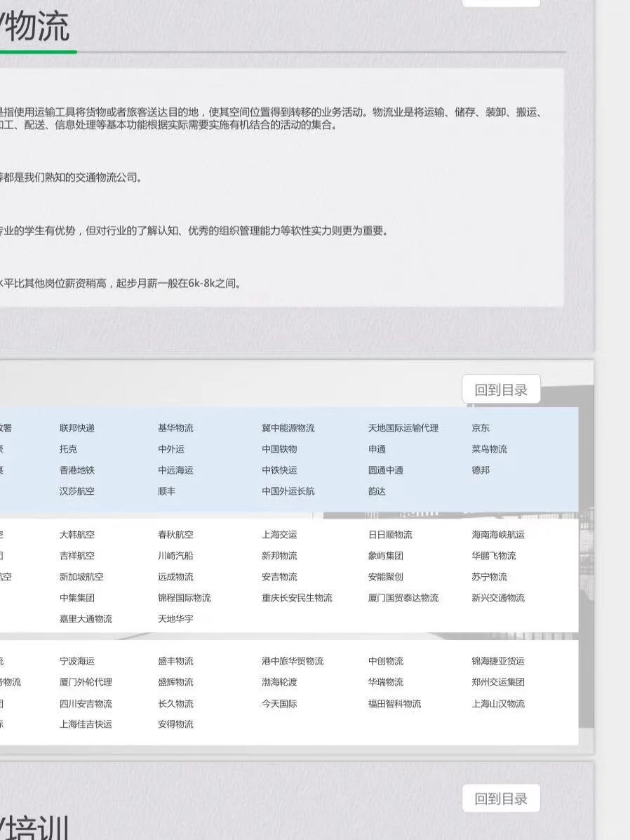Click on 春秋航空

point(175,534)
